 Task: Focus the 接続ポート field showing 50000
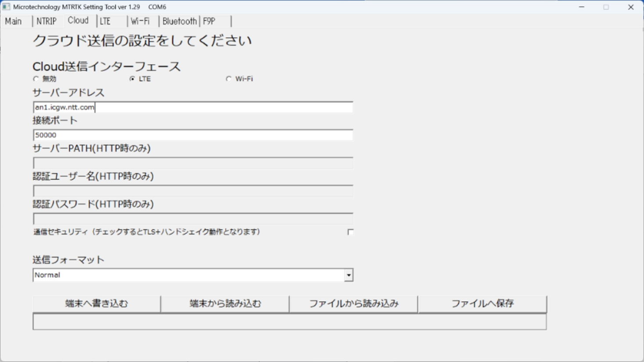[x=193, y=135]
